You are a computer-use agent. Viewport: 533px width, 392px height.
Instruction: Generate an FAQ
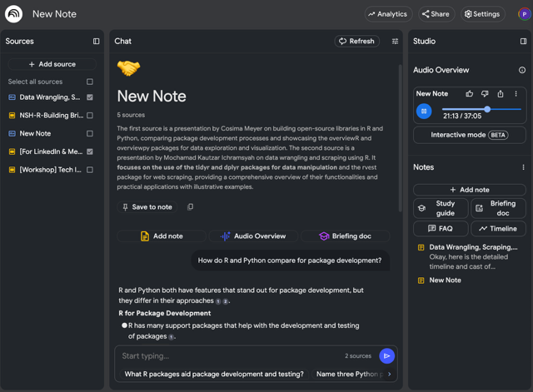click(x=441, y=229)
